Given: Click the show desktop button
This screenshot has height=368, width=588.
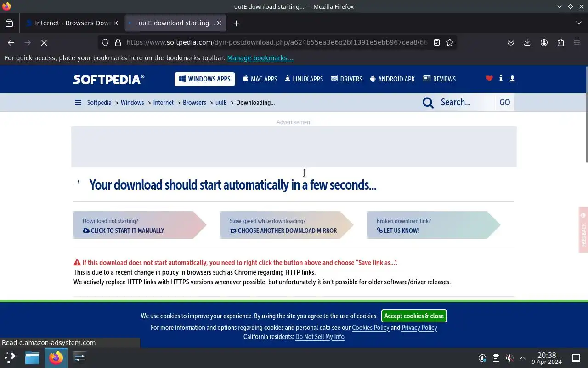Looking at the screenshot, I should (x=576, y=358).
